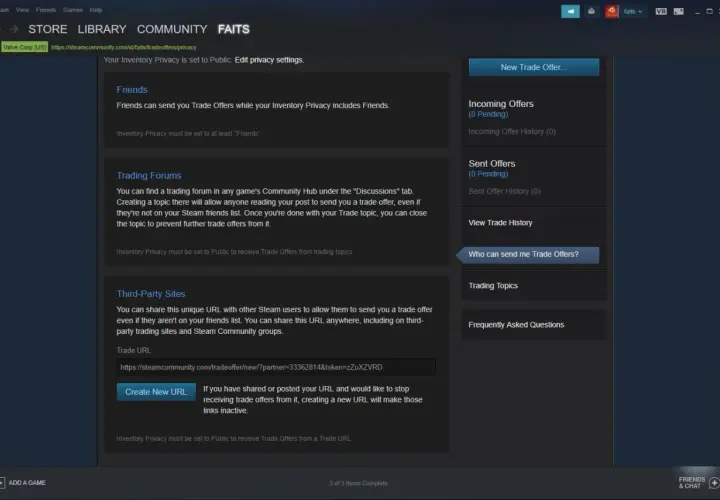Image resolution: width=720 pixels, height=500 pixels.
Task: Go to the LIBRARY tab
Action: (x=102, y=29)
